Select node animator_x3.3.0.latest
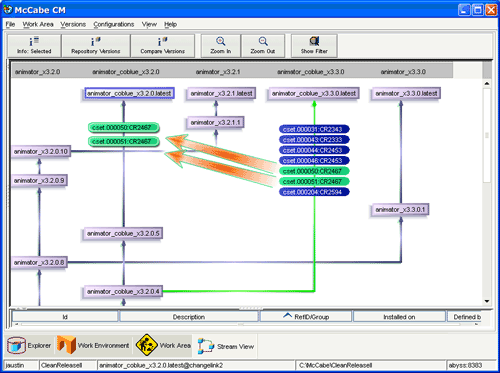This screenshot has width=500, height=373. tap(406, 93)
